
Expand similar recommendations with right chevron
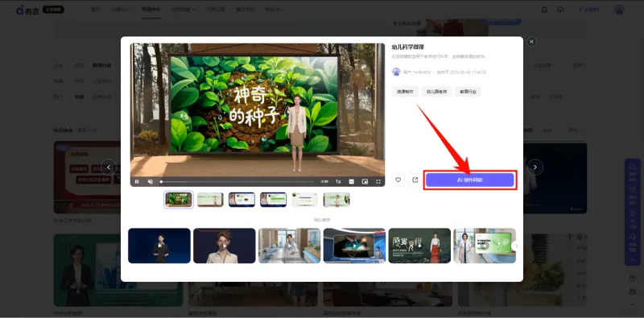click(x=516, y=246)
